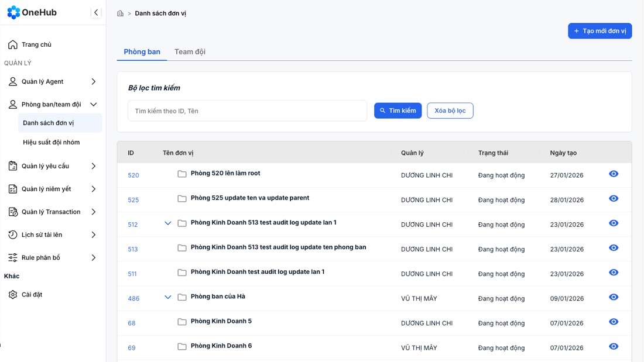Viewport: 644px width, 362px height.
Task: Click the breadcrumb home building icon
Action: point(121,13)
